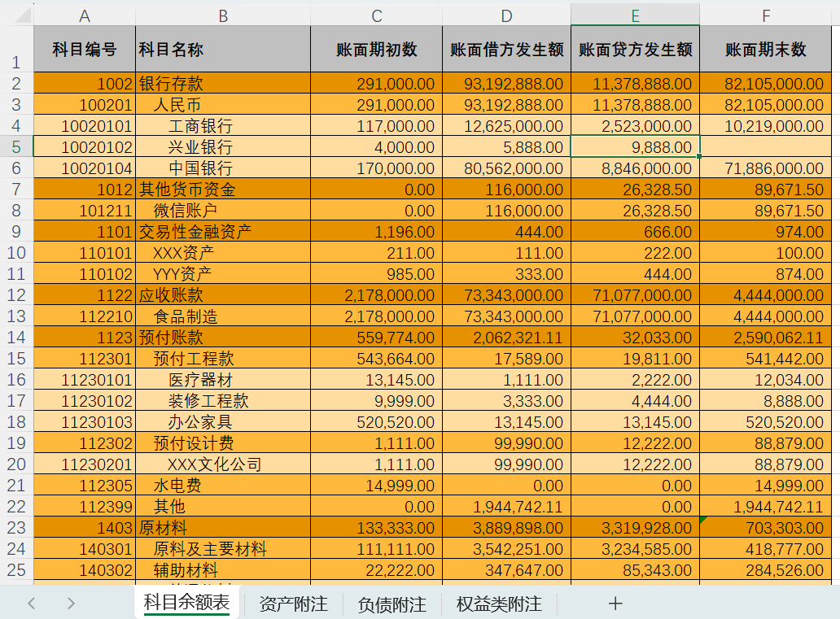840x619 pixels.
Task: Select the 工商银行 cell
Action: click(x=223, y=126)
